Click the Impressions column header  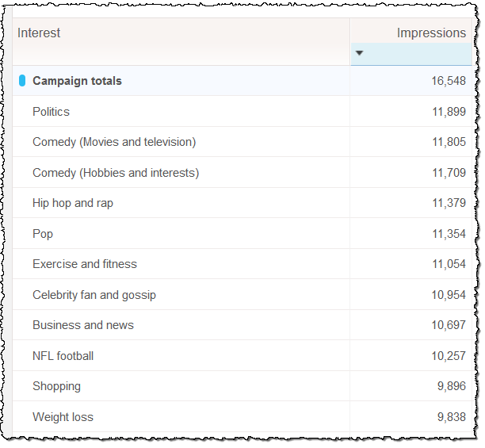coord(430,33)
